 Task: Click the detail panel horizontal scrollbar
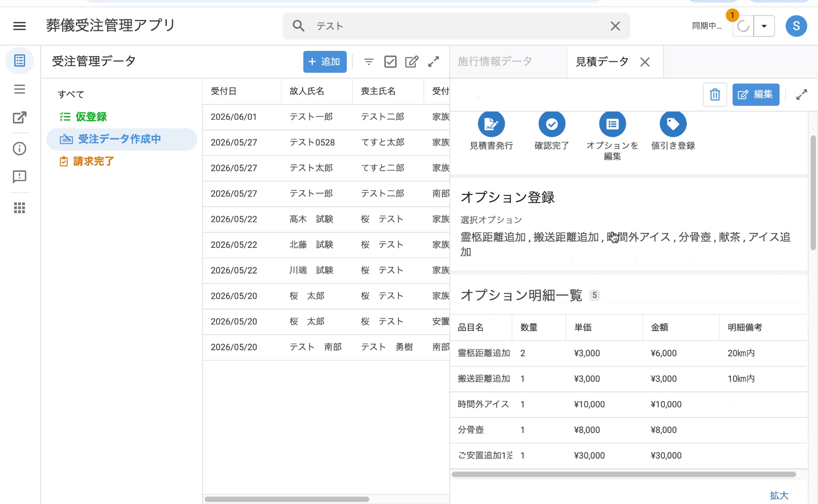point(624,474)
